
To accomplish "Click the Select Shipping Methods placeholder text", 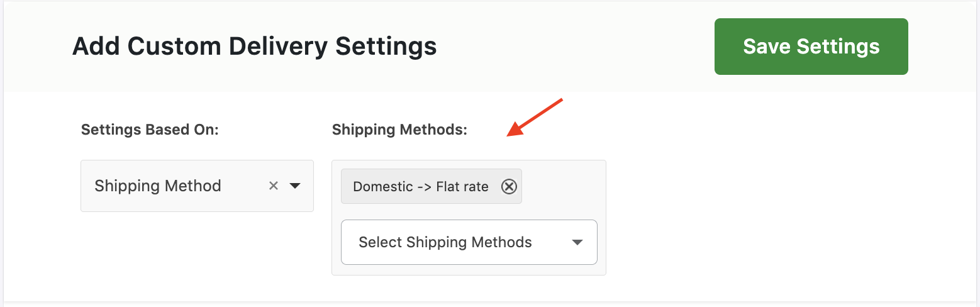I will coord(445,242).
